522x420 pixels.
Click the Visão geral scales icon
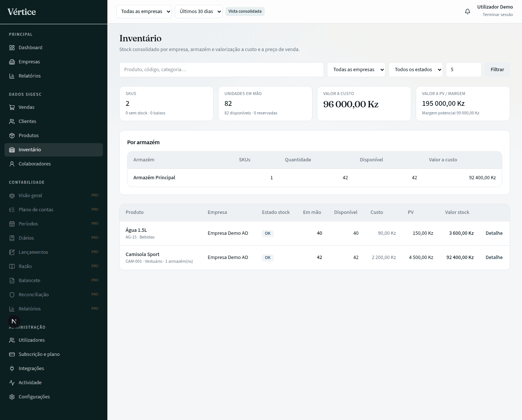pyautogui.click(x=12, y=196)
